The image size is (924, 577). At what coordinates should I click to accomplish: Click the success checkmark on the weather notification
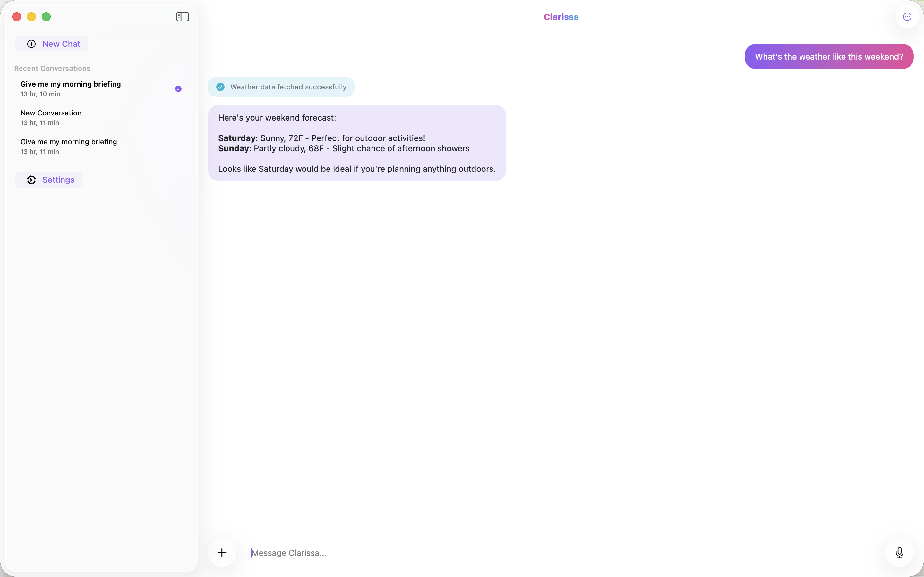220,87
